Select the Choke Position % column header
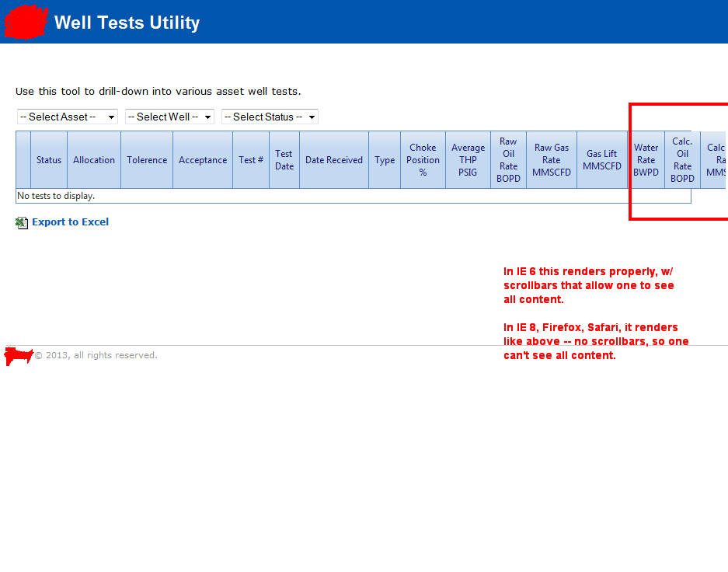This screenshot has width=728, height=572. click(x=423, y=160)
